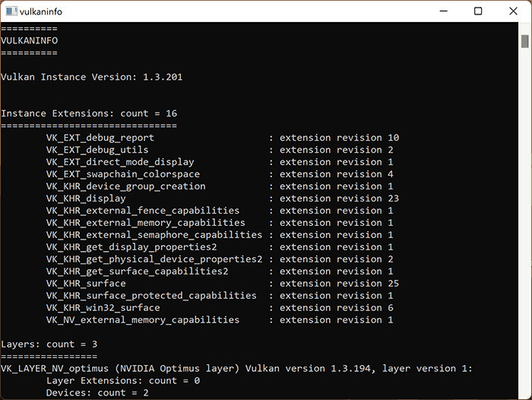The image size is (532, 400).
Task: Click the VK_NV_external_memory_capabilities name
Action: point(143,320)
